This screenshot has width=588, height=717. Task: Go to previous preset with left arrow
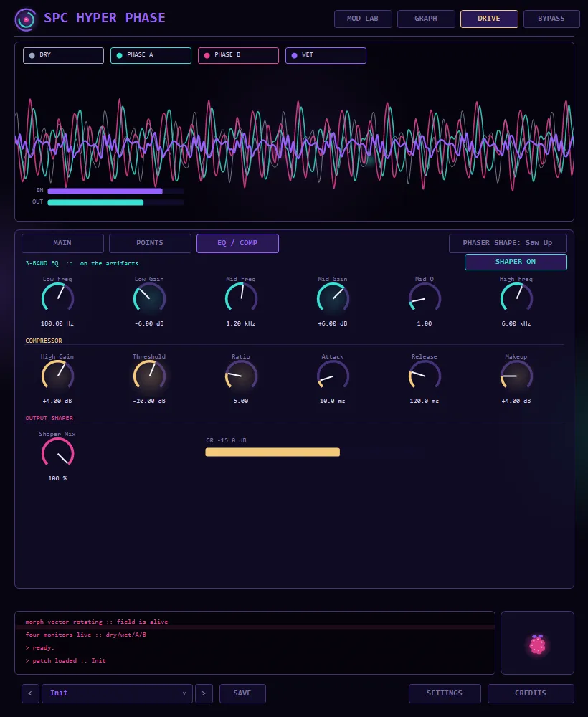[x=30, y=693]
